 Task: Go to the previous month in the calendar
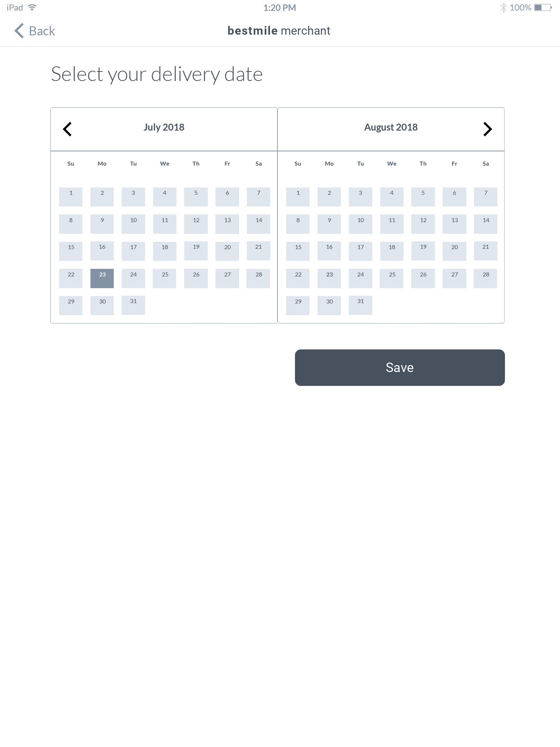(x=67, y=129)
